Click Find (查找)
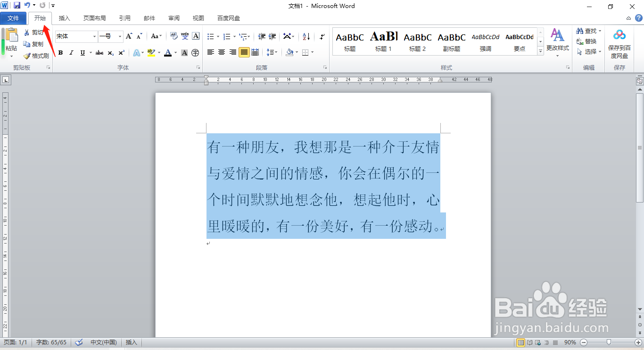Screen dimensions: 644x350 pos(589,31)
